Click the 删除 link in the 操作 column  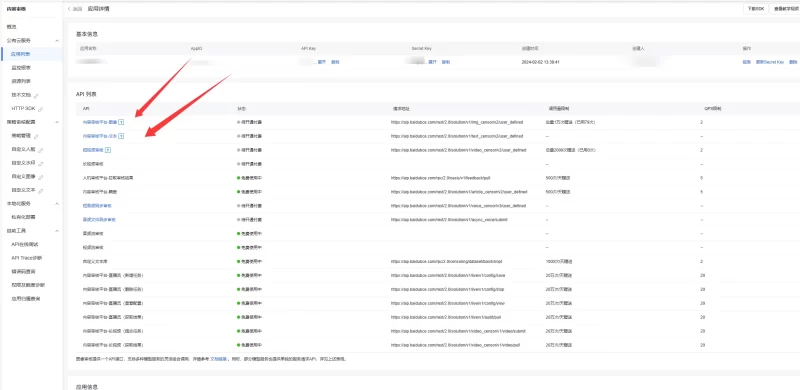pyautogui.click(x=792, y=62)
